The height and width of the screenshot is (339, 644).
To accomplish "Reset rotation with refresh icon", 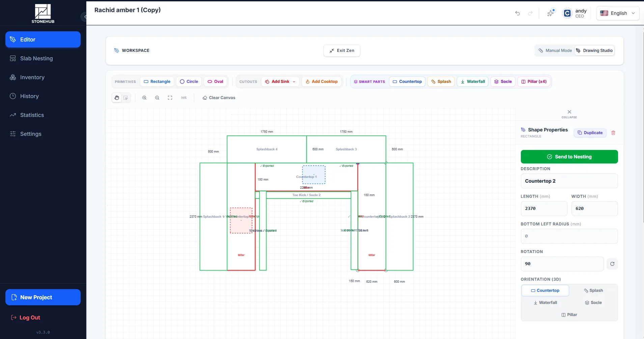I will (x=612, y=264).
